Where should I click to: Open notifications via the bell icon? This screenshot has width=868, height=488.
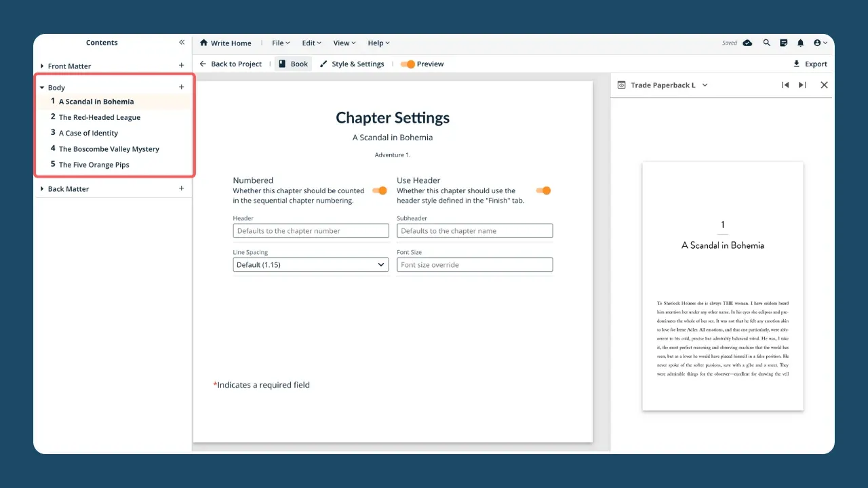pos(800,43)
